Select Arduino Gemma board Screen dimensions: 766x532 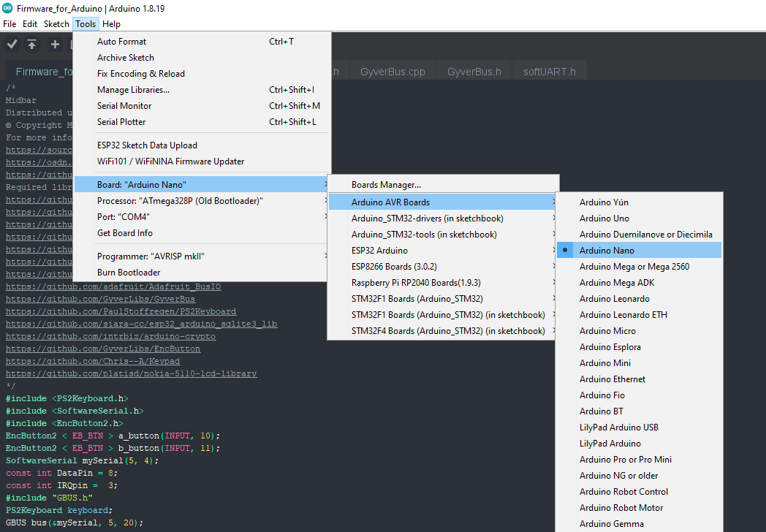coord(639,524)
